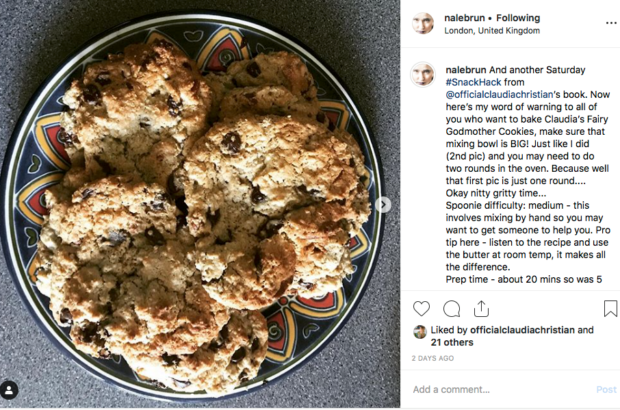This screenshot has height=410, width=620.
Task: Open comments with the speech bubble icon
Action: tap(451, 308)
